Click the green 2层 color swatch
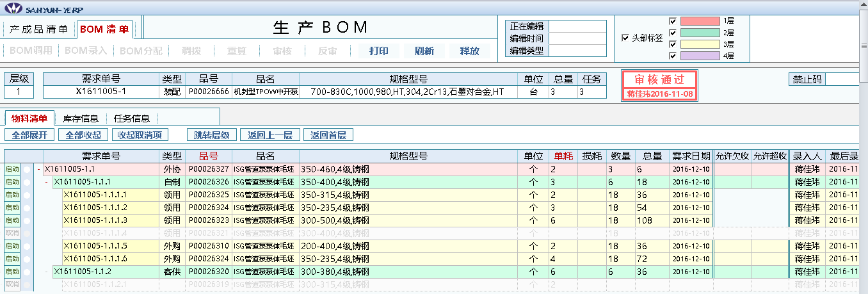Viewport: 868px width, 294px height. pos(700,33)
